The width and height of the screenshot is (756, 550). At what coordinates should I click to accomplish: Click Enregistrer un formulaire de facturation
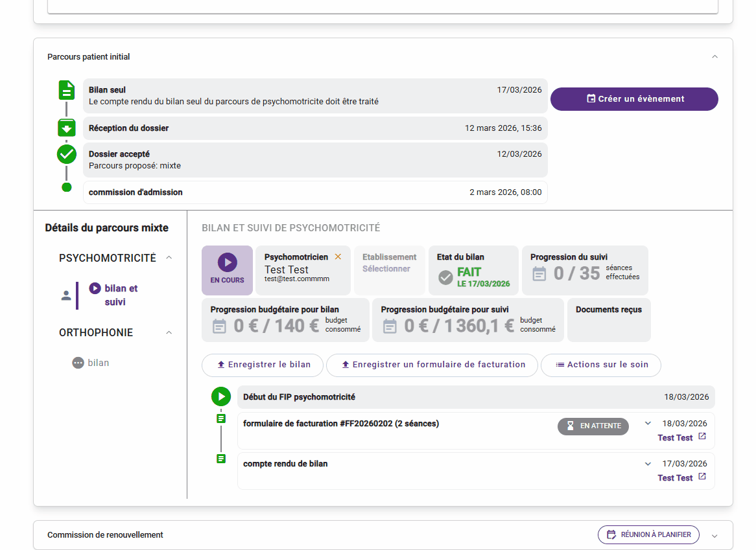[432, 365]
